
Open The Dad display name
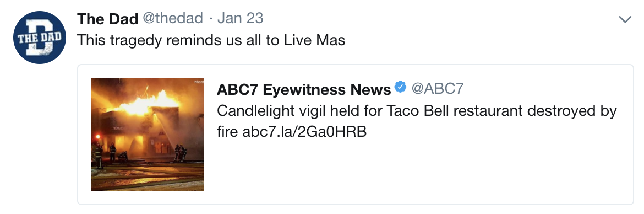click(107, 19)
